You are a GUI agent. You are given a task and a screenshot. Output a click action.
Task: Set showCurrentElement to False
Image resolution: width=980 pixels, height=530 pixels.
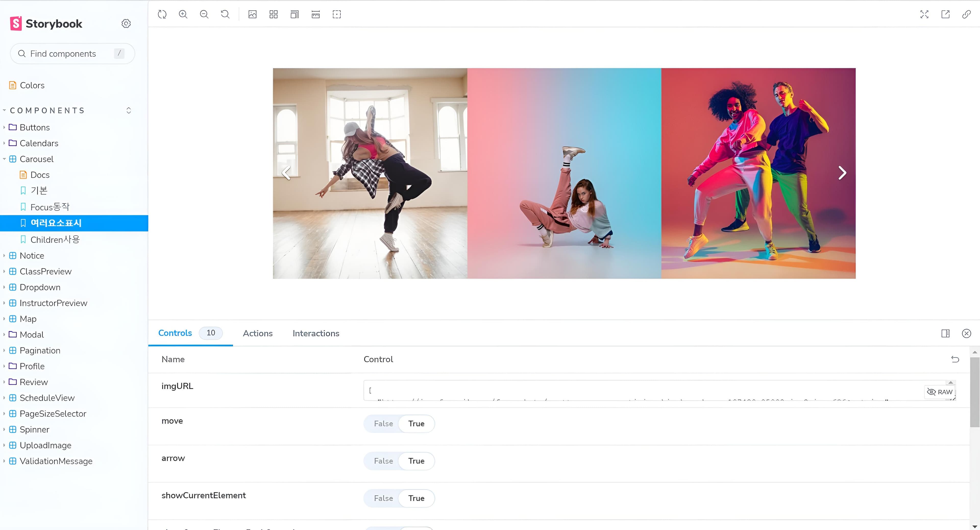[x=383, y=498]
